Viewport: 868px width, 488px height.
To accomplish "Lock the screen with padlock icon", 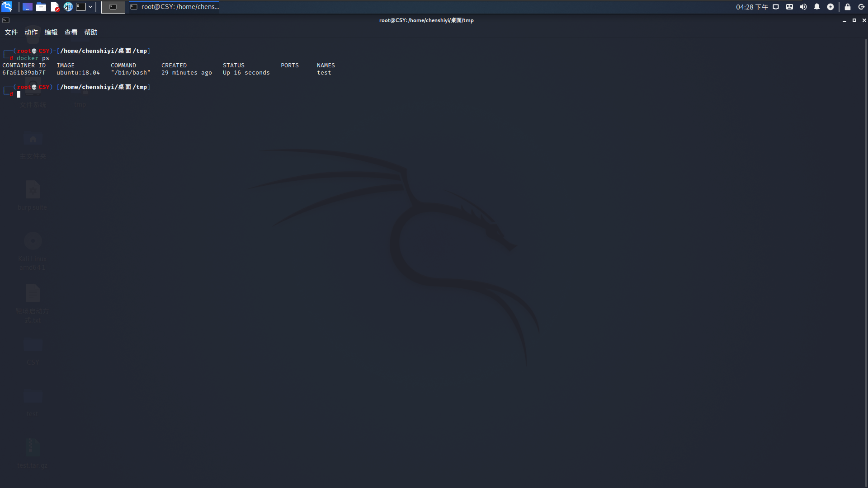I will click(x=848, y=7).
